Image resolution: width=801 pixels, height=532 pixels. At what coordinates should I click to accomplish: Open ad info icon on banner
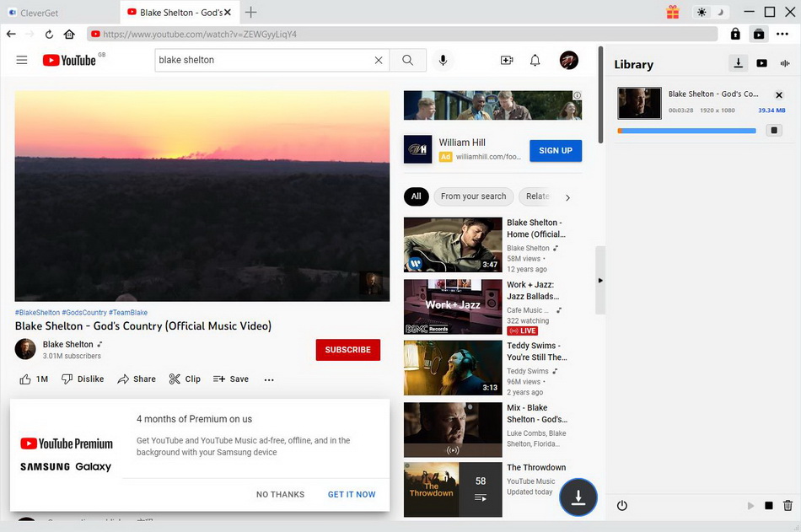pyautogui.click(x=577, y=95)
